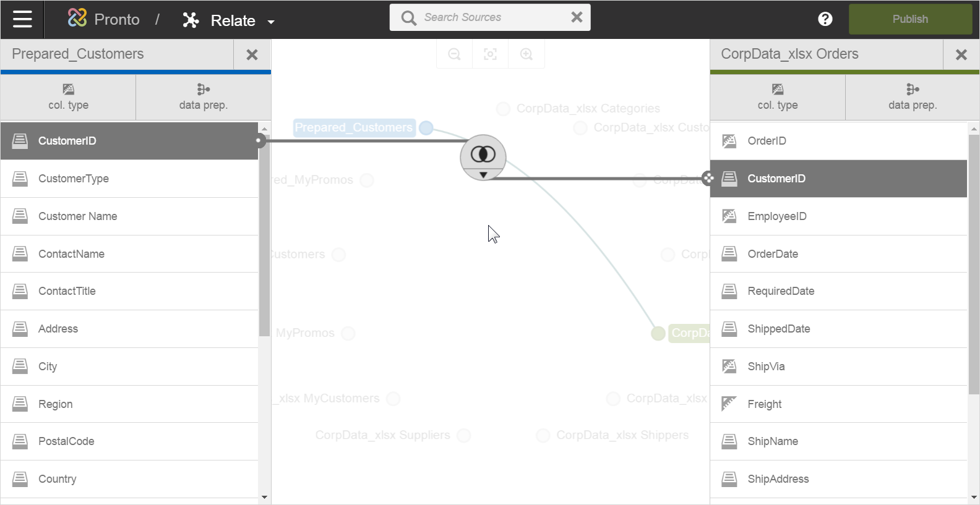Open the join options arrow below Venn icon
The width and height of the screenshot is (980, 505).
pos(483,175)
